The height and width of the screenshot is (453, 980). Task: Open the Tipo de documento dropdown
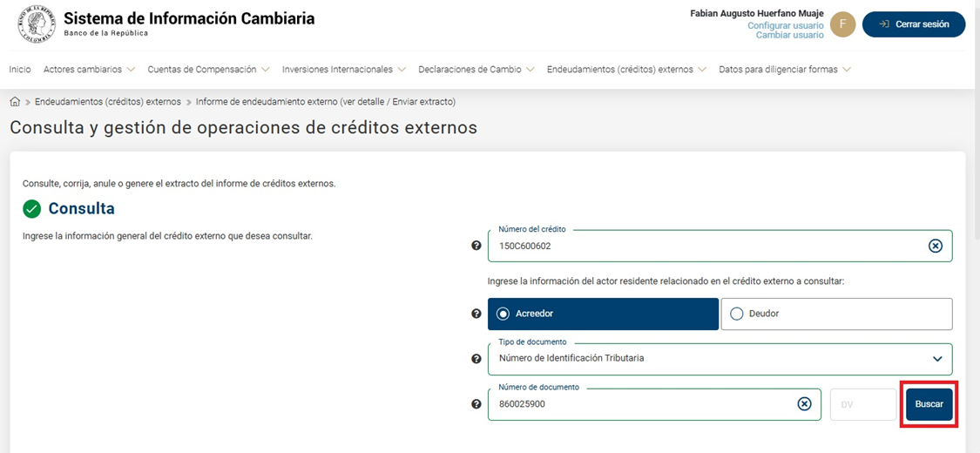[719, 359]
